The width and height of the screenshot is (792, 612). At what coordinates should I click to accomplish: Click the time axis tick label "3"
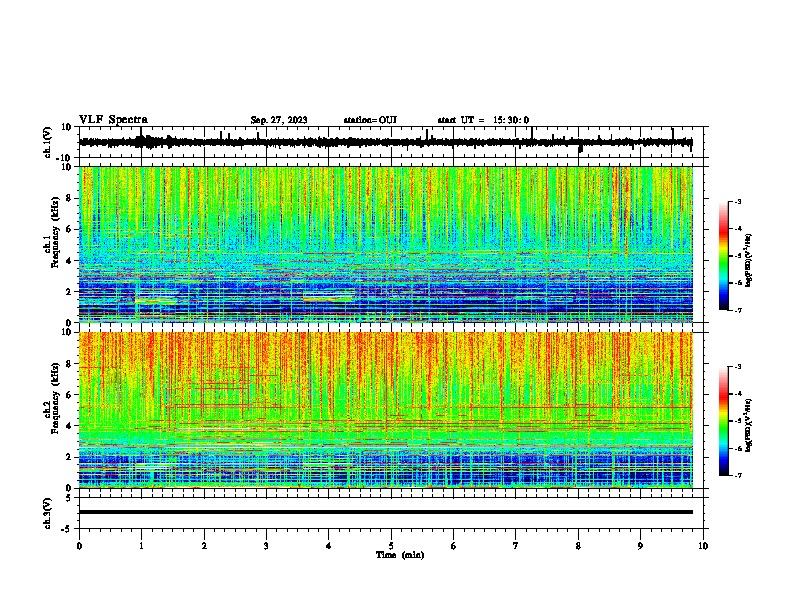tap(266, 546)
